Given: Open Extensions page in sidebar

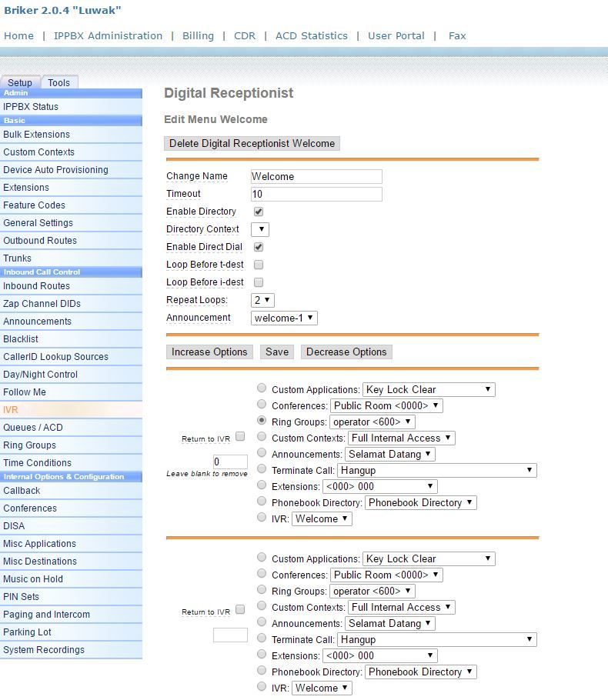Looking at the screenshot, I should coord(71,188).
